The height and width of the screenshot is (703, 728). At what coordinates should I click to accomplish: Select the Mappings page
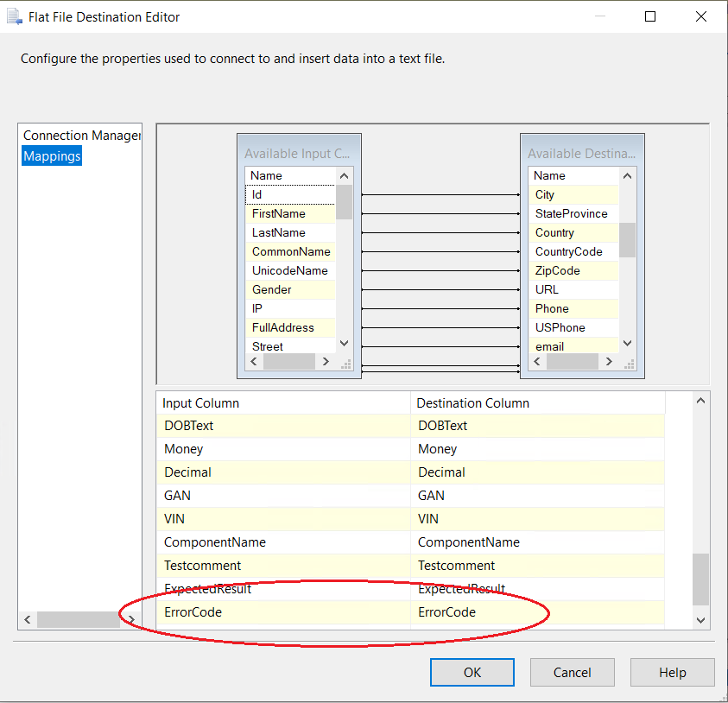(x=52, y=156)
